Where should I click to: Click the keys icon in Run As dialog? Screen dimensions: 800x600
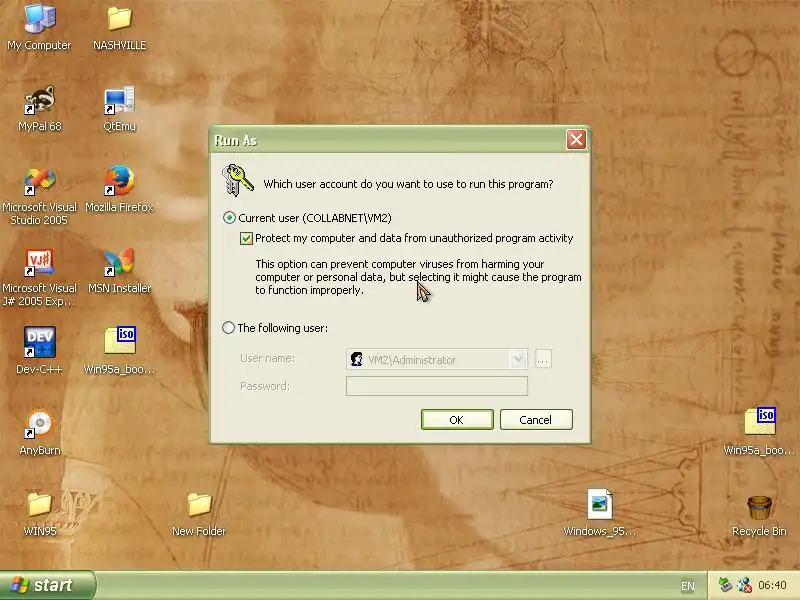237,180
